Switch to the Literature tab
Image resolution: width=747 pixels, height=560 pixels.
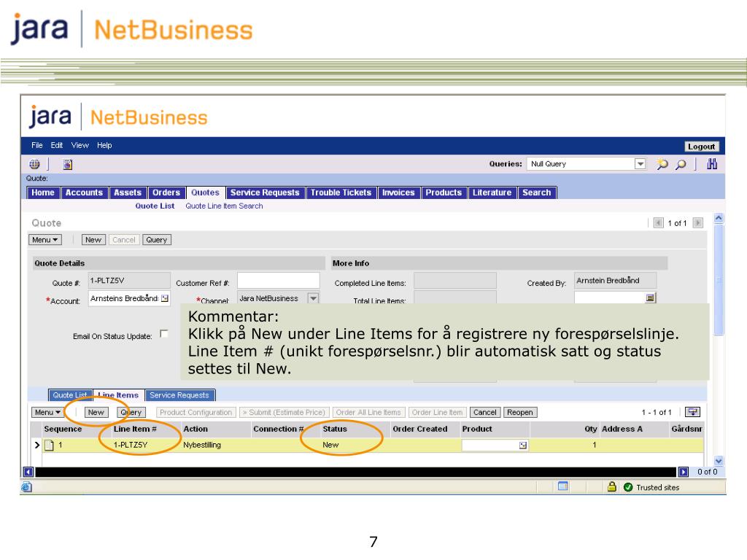(x=492, y=192)
